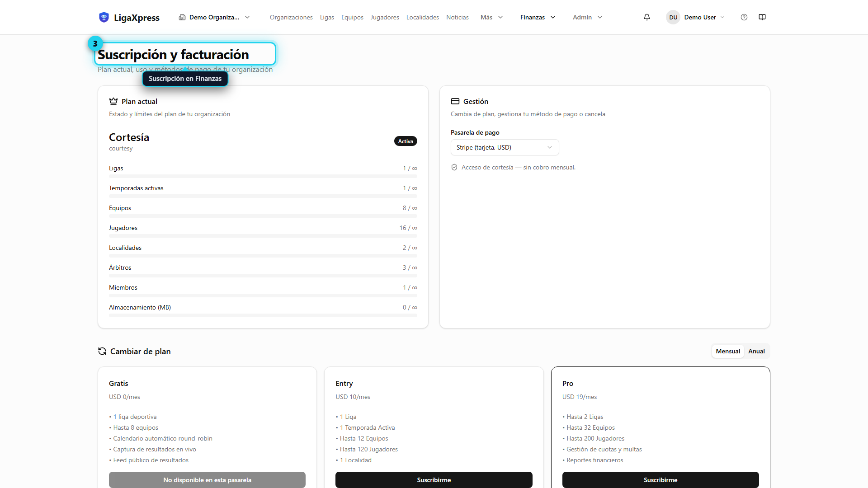Expand the Demo Organization selector
868x488 pixels.
pyautogui.click(x=214, y=17)
